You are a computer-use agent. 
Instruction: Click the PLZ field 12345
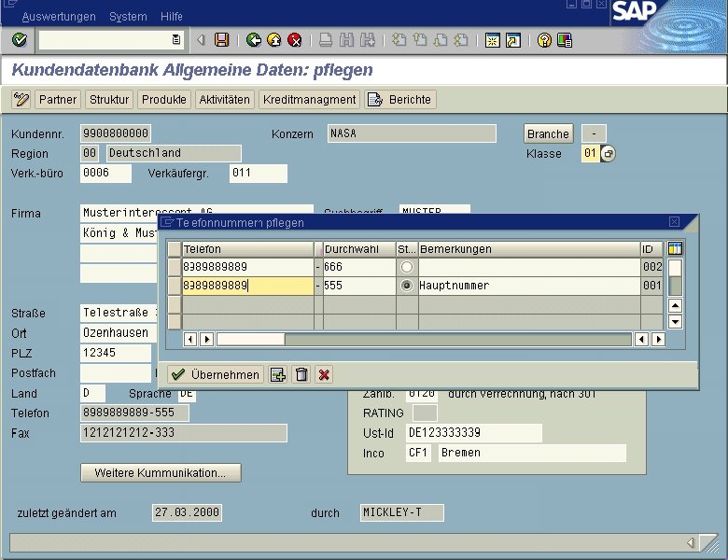(115, 353)
